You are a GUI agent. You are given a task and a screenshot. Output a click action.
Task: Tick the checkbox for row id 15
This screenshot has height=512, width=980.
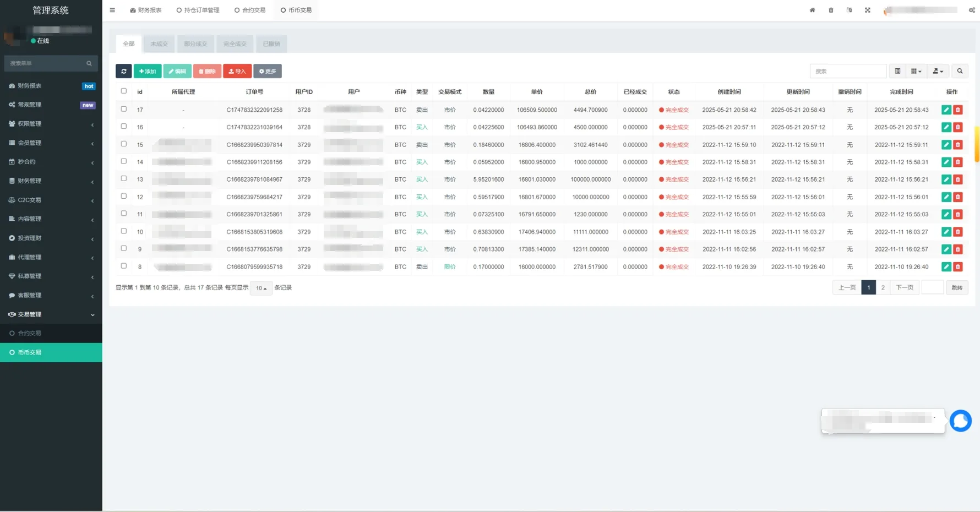[x=124, y=144]
